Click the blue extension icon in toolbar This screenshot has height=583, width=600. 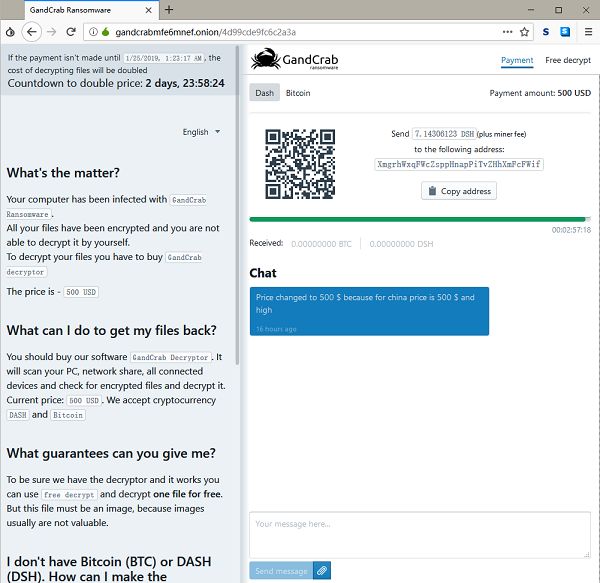click(x=565, y=32)
